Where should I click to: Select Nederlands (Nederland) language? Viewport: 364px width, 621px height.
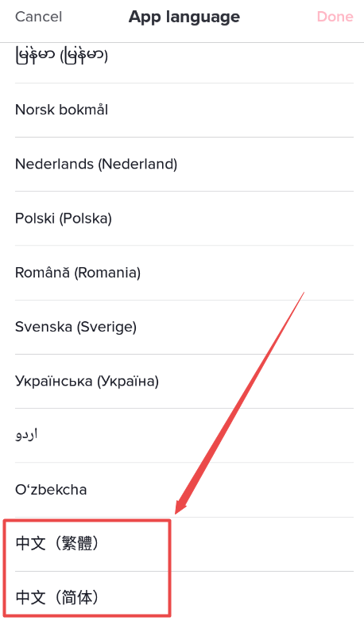pyautogui.click(x=184, y=165)
